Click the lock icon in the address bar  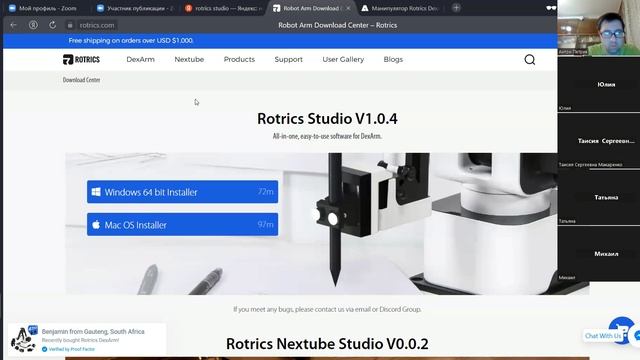tap(70, 25)
